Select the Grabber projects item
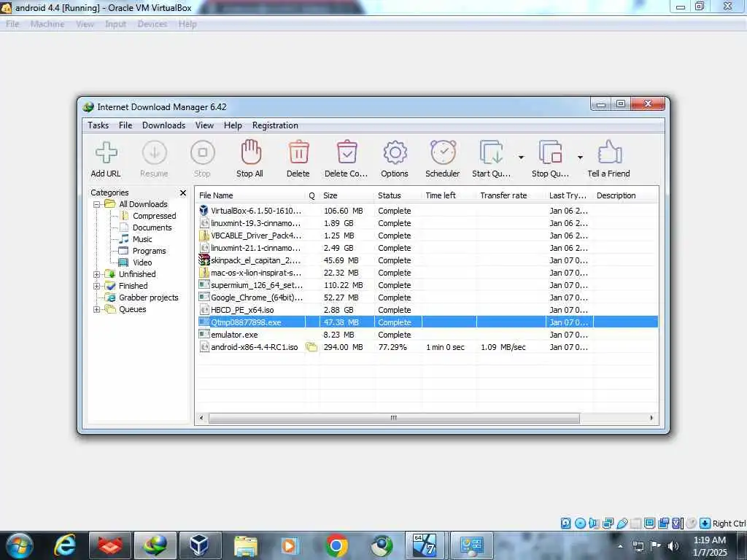Image resolution: width=747 pixels, height=560 pixels. [x=148, y=297]
